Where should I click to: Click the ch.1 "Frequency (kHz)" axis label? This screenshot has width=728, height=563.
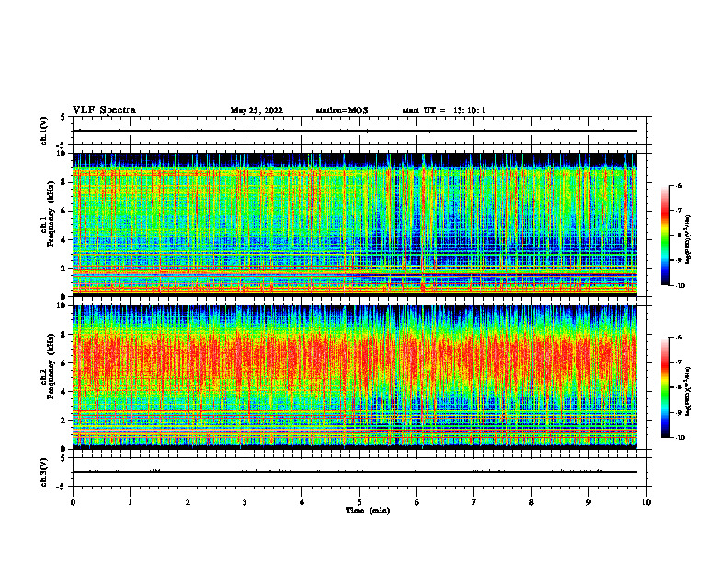(51, 214)
